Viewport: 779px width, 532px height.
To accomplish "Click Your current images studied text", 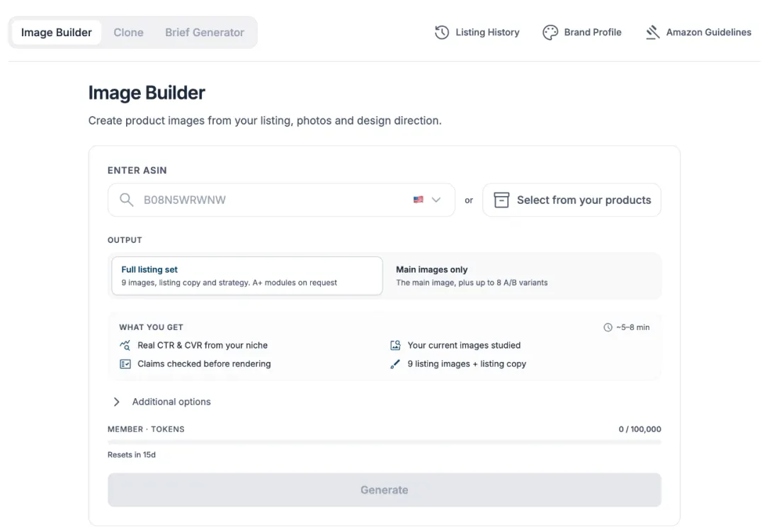I will tap(464, 345).
